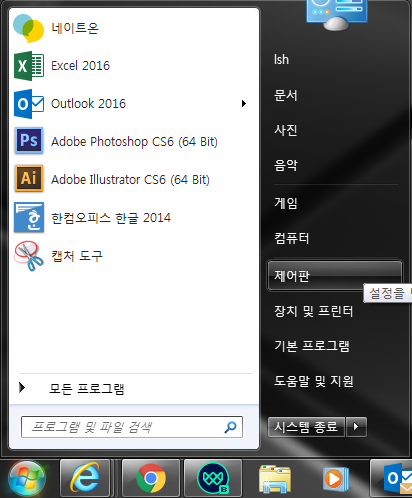Open 장치 및 프린터
This screenshot has width=412, height=498.
313,311
